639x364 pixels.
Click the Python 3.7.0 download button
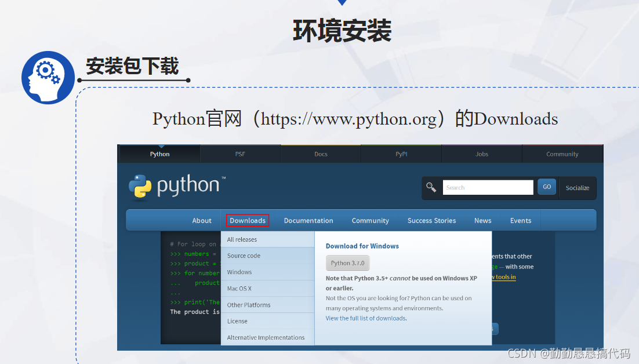347,263
